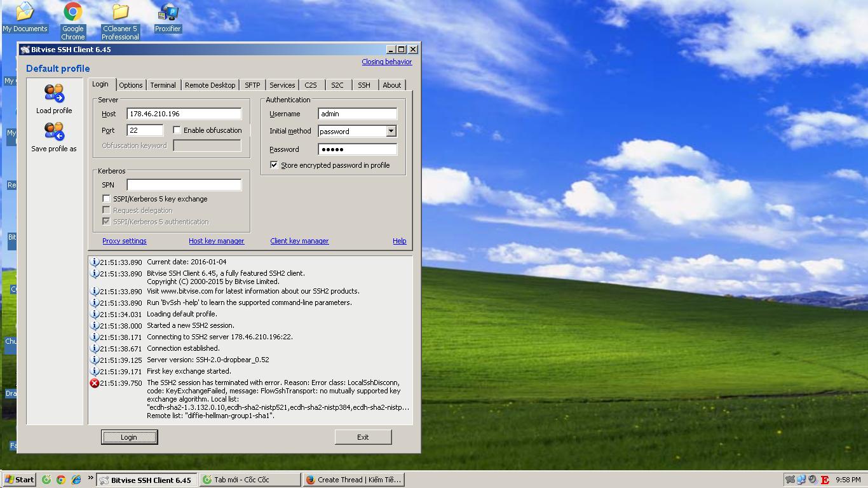The image size is (868, 488).
Task: Open the My Documents desktop icon
Action: 25,17
